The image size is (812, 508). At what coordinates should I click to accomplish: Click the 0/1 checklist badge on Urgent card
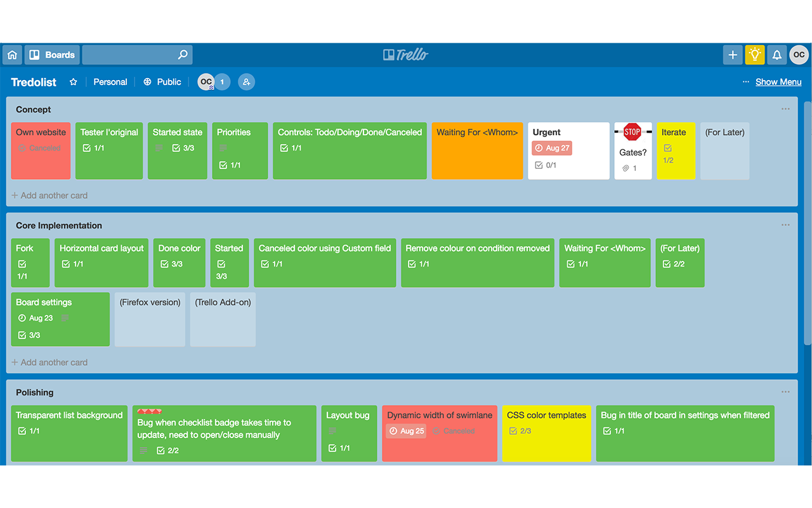[546, 165]
